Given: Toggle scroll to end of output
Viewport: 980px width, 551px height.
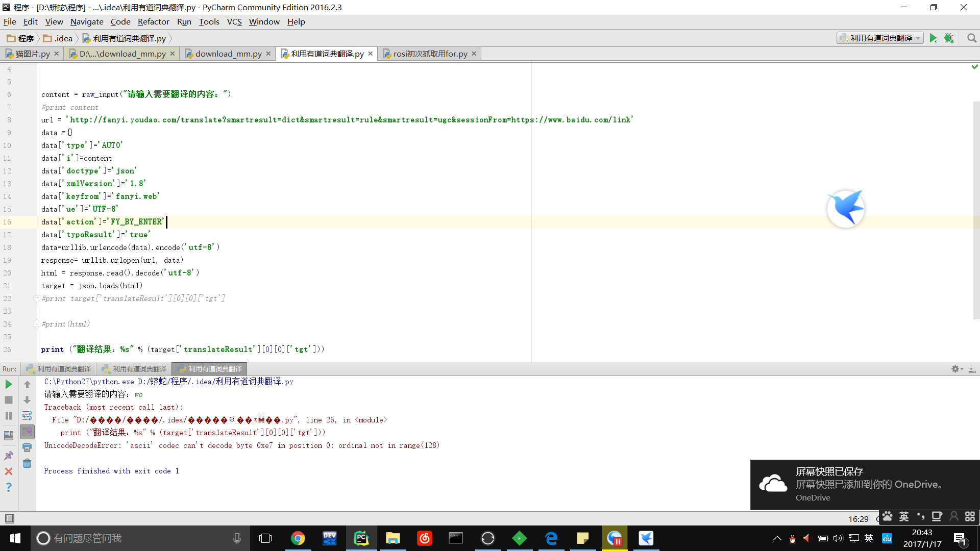Looking at the screenshot, I should 27,432.
